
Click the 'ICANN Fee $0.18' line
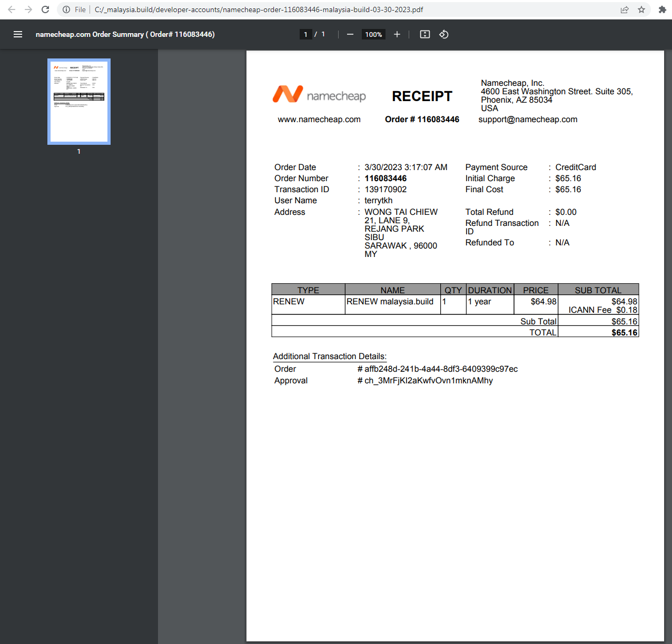tap(603, 310)
